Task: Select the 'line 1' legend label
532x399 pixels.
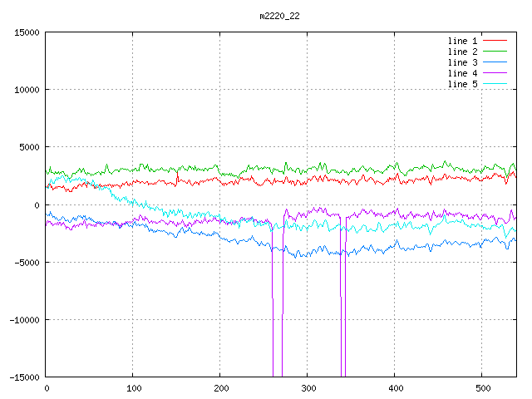Action: (462, 41)
